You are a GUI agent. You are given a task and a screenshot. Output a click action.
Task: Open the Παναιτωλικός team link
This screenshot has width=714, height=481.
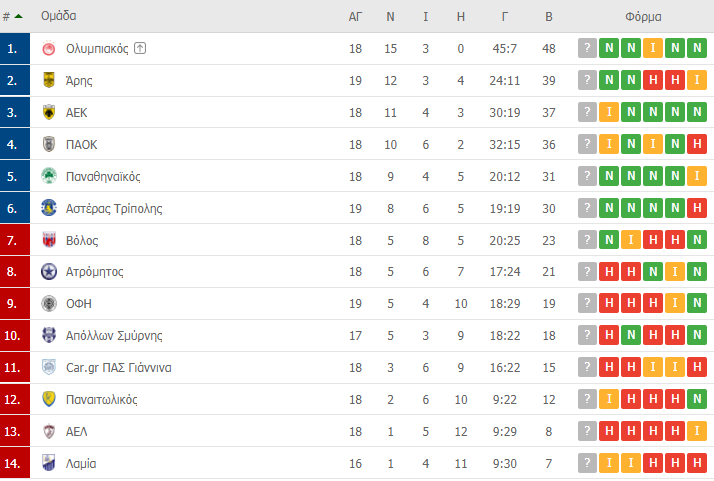point(102,399)
